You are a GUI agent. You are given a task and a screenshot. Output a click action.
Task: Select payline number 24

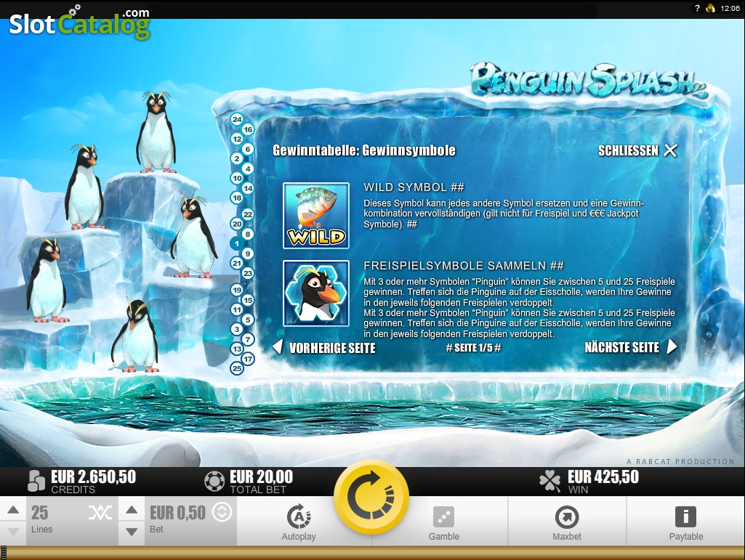coord(237,119)
